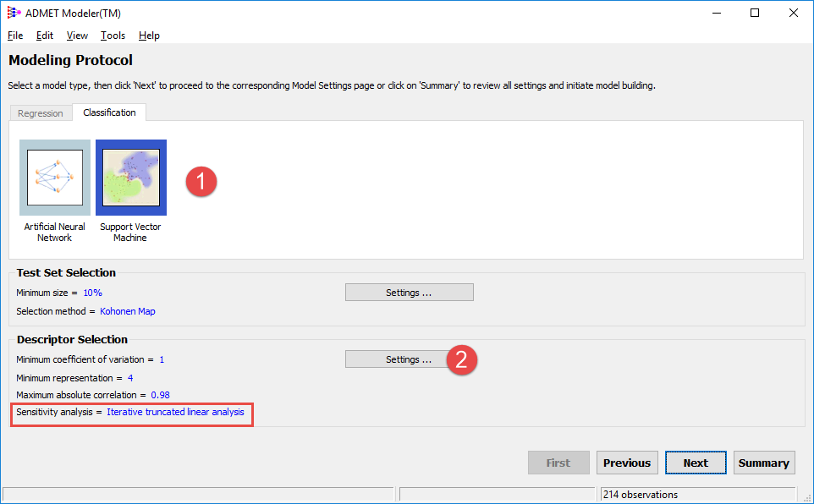Open the Tools menu
The image size is (814, 504).
pos(113,36)
